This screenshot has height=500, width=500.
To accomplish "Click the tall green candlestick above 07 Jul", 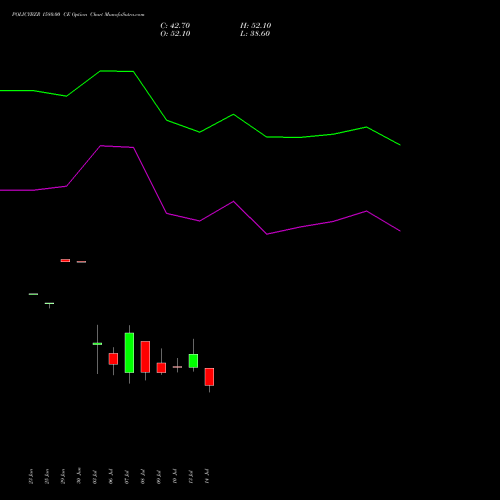I will [129, 353].
